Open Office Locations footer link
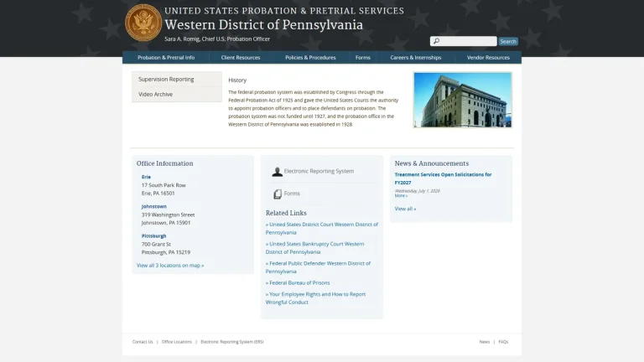This screenshot has height=362, width=644. [177, 342]
